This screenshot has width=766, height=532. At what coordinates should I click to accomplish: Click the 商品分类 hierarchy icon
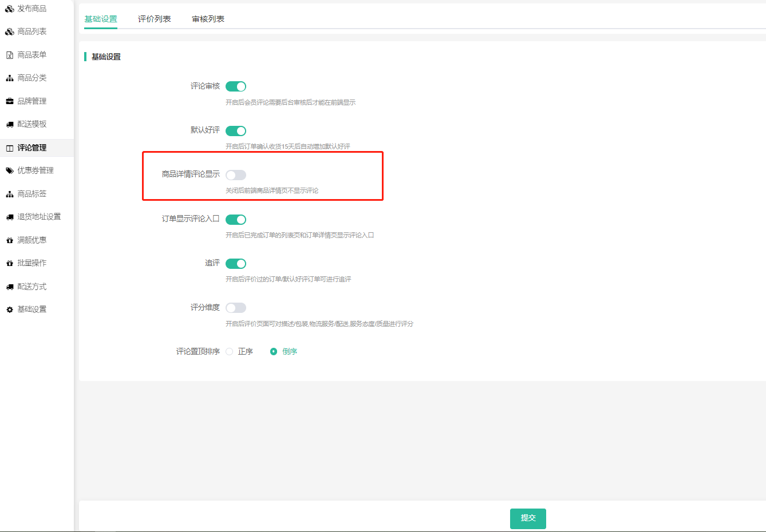10,78
